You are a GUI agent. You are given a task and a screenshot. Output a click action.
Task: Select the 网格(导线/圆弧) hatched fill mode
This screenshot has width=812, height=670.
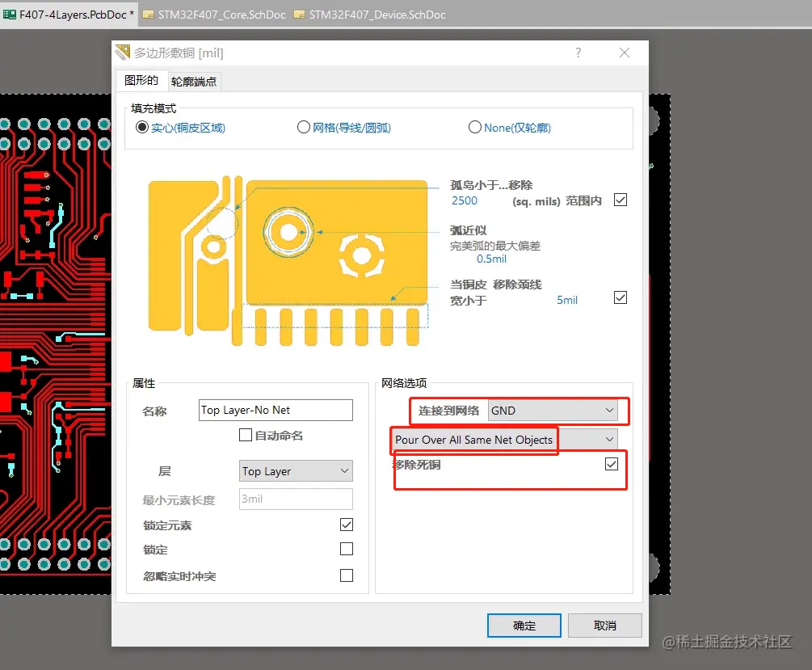tap(304, 128)
